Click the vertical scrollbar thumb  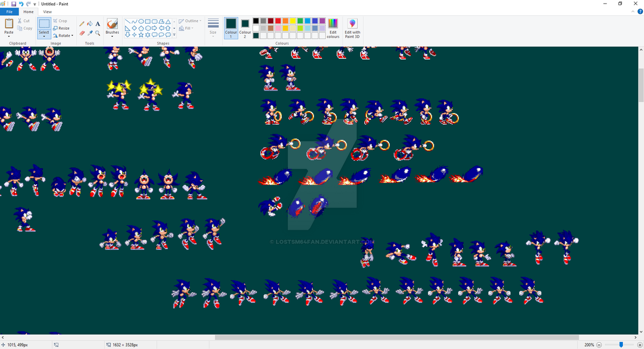[641, 86]
